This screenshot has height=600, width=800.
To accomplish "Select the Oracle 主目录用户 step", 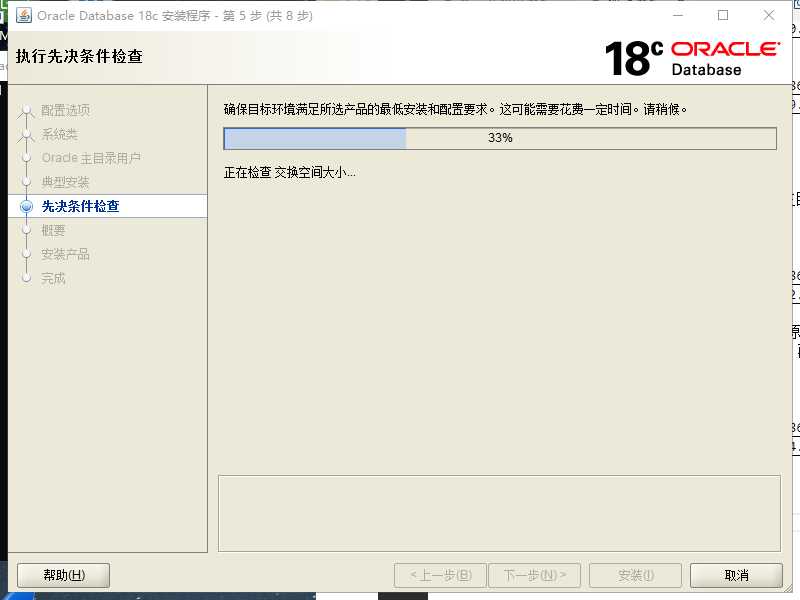I will coord(91,158).
